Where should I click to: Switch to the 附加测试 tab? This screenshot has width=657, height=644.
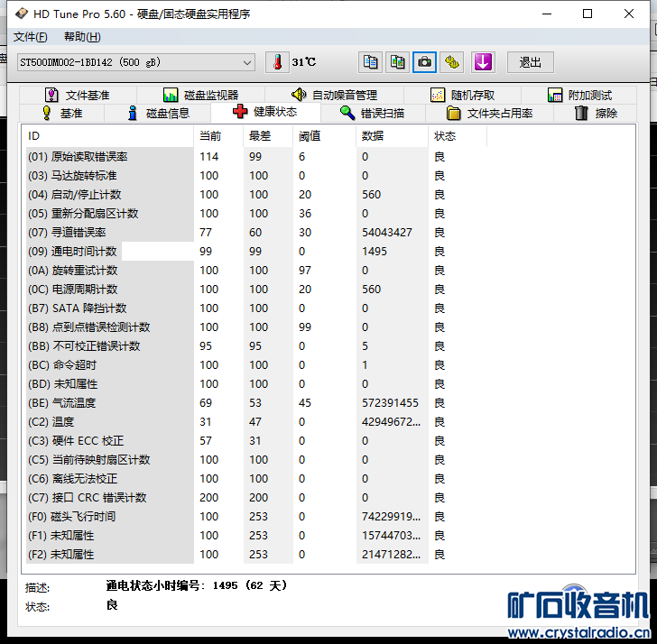[579, 95]
